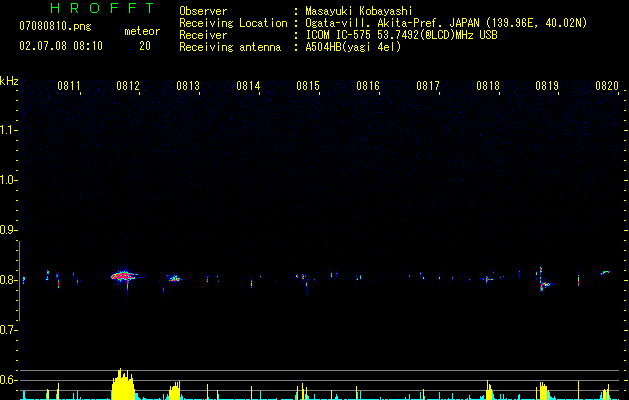Select the file name 07080810.png
The height and width of the screenshot is (400, 629).
click(x=55, y=27)
